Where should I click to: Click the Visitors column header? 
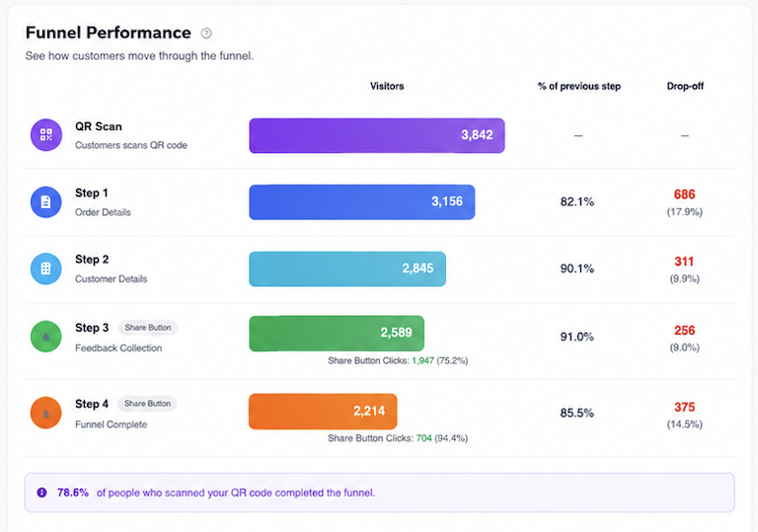coord(387,86)
